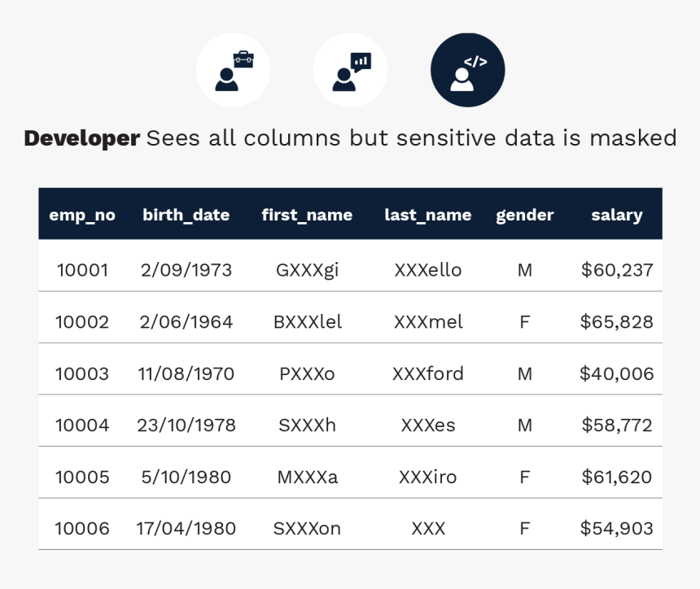Click the gender column header

524,215
